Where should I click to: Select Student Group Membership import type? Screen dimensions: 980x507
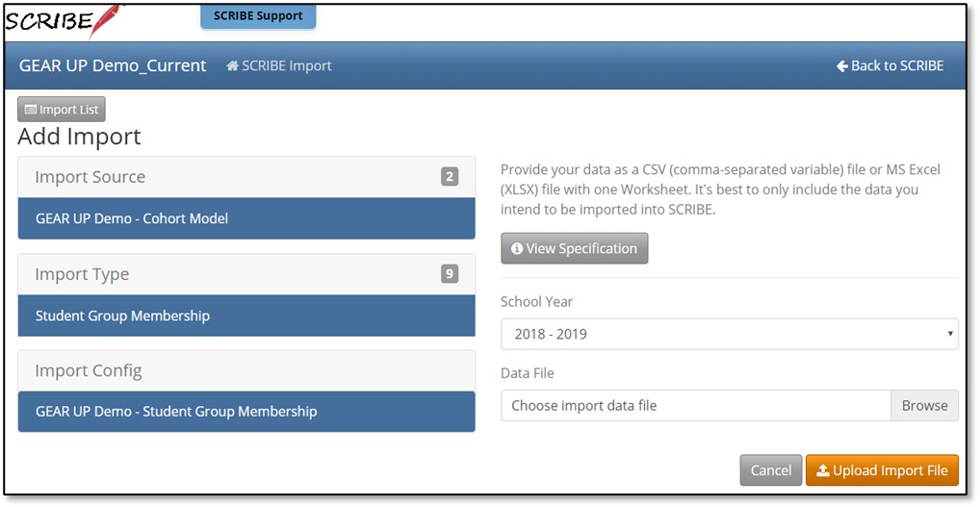246,316
